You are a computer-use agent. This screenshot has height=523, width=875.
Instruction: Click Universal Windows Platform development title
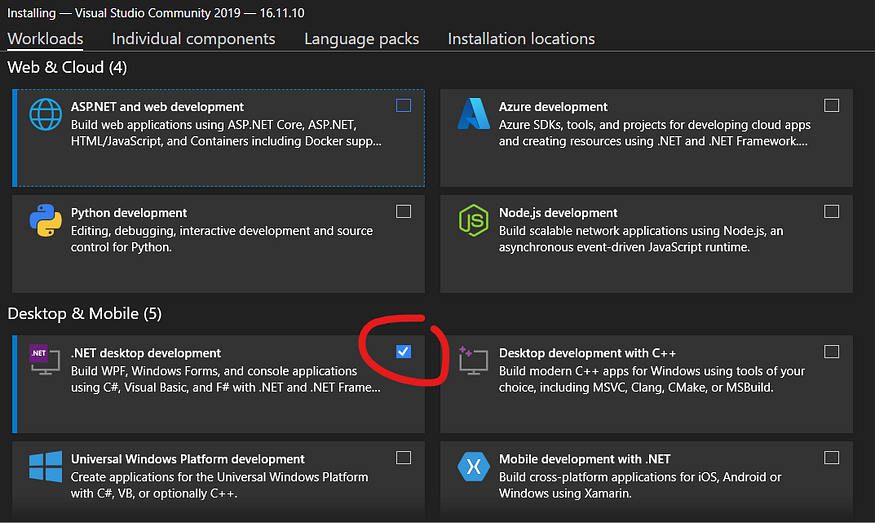coord(188,459)
